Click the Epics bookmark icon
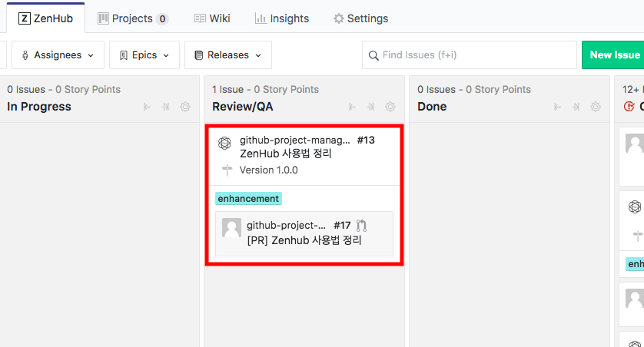Image resolution: width=644 pixels, height=347 pixels. click(x=123, y=55)
